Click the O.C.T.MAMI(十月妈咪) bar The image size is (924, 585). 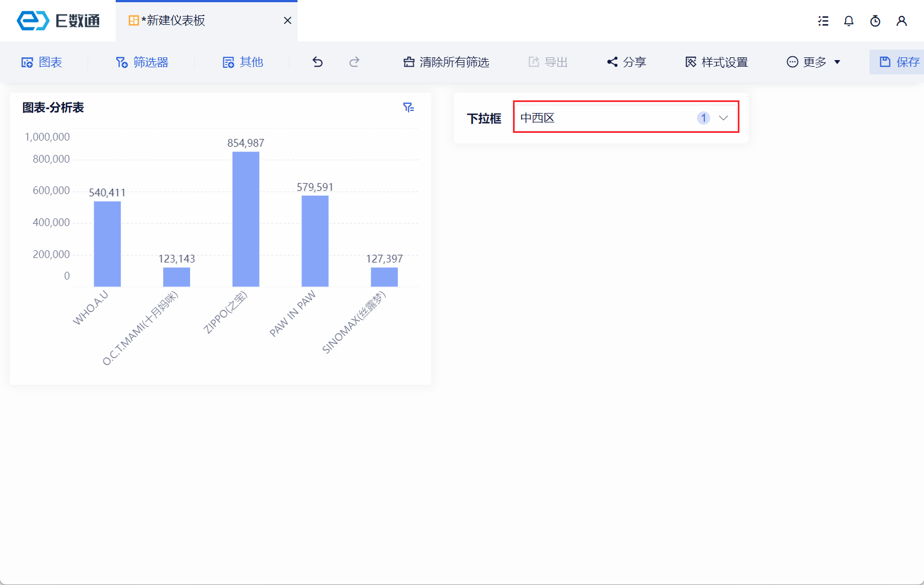click(x=176, y=277)
